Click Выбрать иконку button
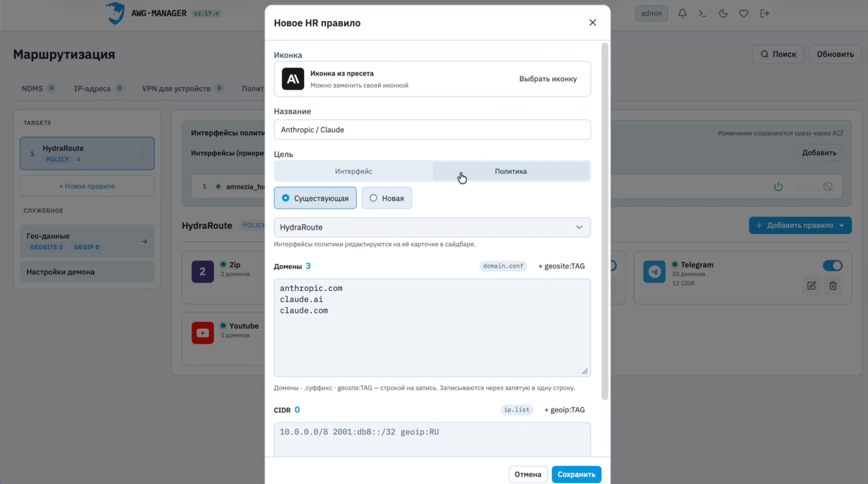 548,79
